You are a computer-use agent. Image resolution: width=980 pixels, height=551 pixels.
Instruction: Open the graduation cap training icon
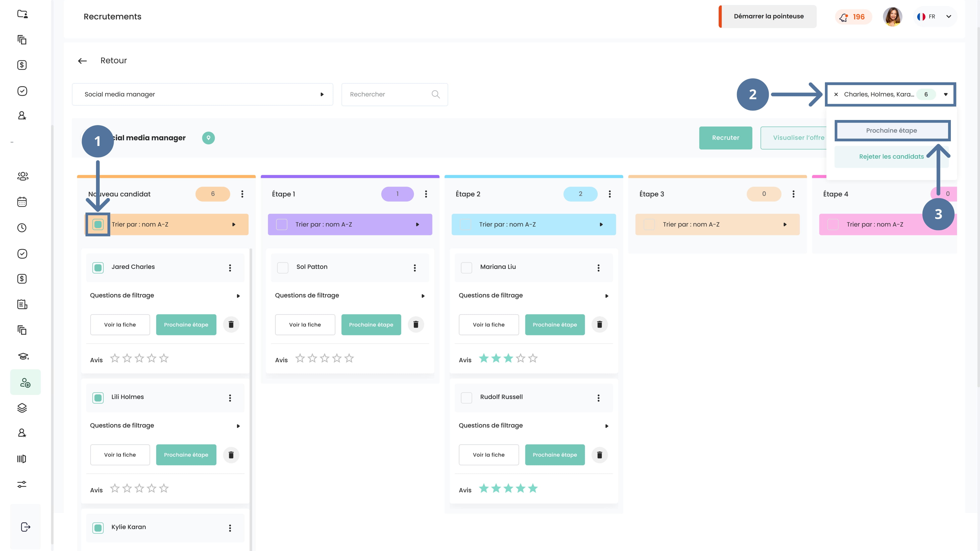click(x=23, y=356)
